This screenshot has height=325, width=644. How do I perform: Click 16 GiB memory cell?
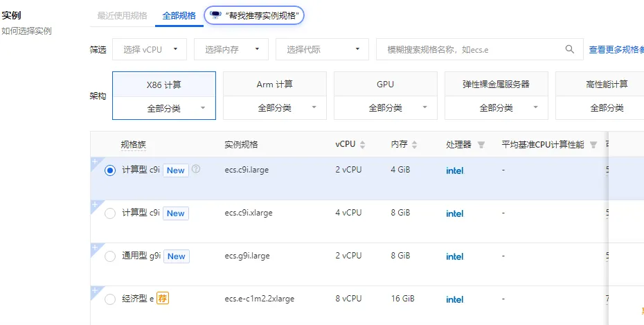[x=402, y=299]
